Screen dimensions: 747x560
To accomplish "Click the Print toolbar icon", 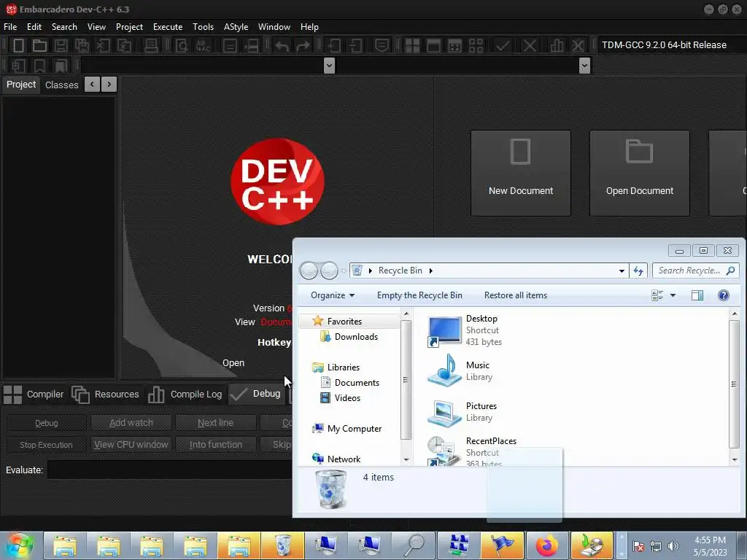I will (x=151, y=46).
